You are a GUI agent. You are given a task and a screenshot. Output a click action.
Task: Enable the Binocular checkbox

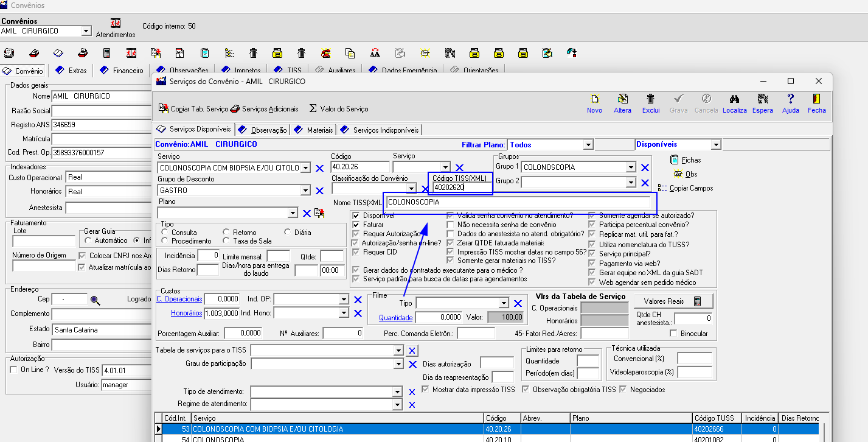tap(673, 334)
